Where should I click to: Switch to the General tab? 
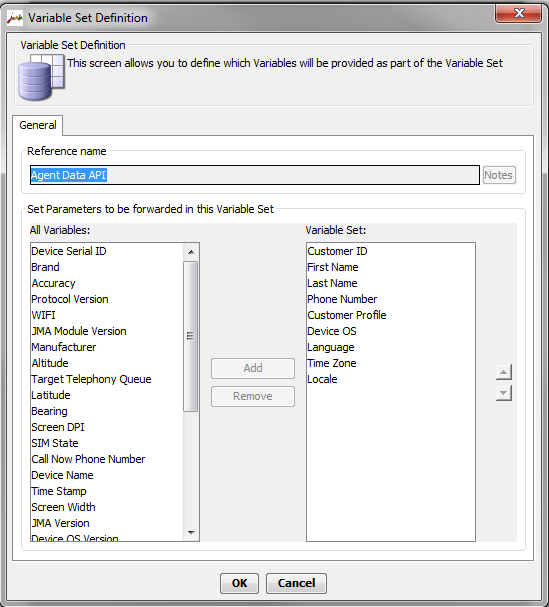click(x=38, y=125)
